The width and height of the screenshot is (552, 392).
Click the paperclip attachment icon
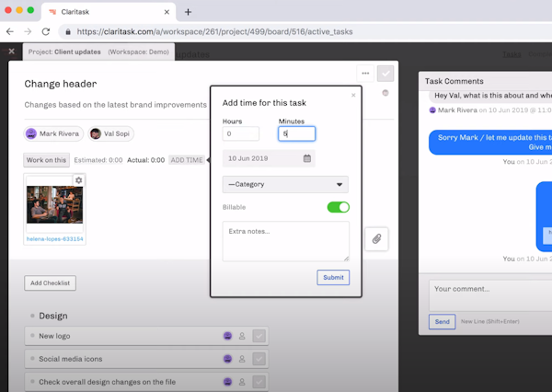click(376, 239)
